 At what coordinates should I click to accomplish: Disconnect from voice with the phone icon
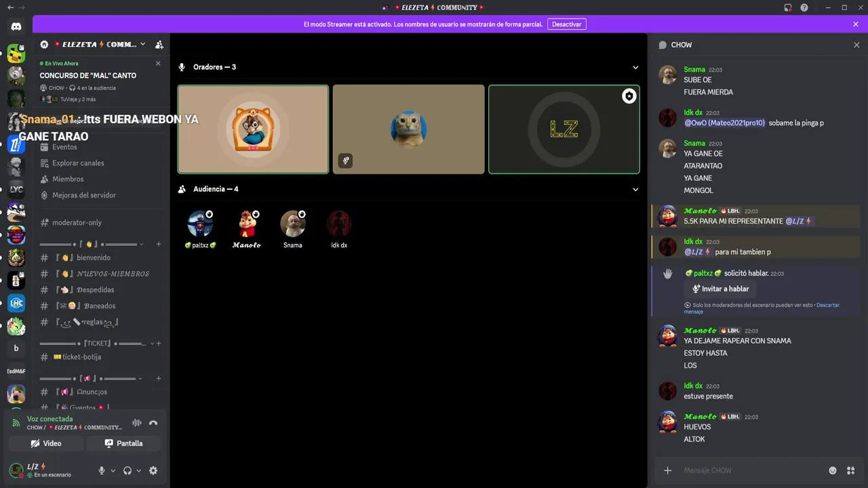(x=153, y=423)
